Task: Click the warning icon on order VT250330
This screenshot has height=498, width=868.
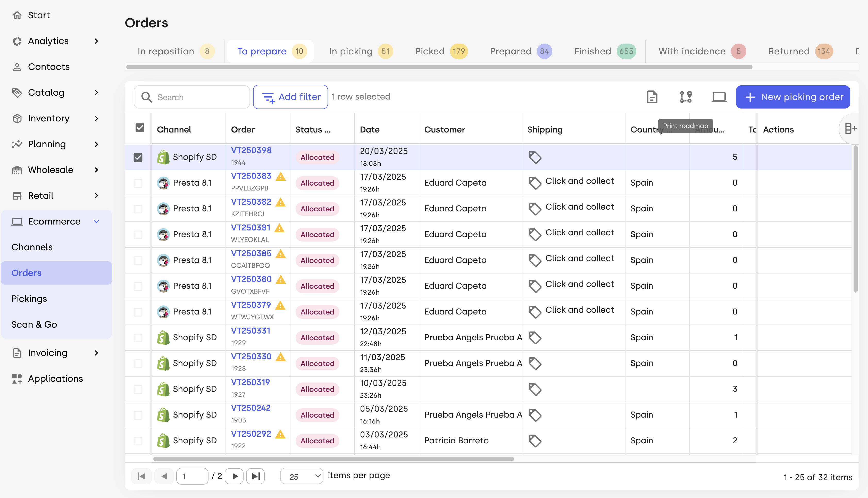Action: pos(281,357)
